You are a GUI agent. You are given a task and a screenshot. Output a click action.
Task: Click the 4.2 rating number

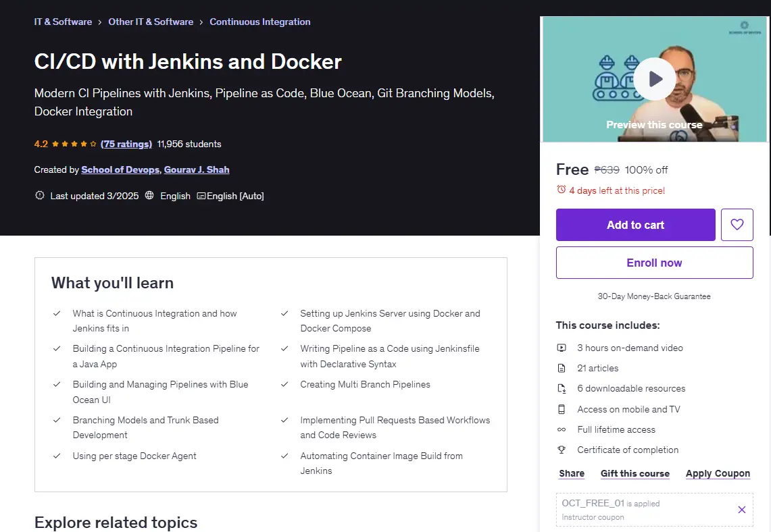coord(41,144)
